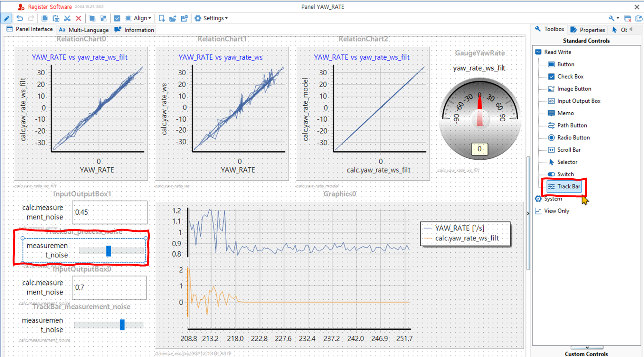This screenshot has width=644, height=357.
Task: Click the undo arrow icon
Action: [x=20, y=18]
